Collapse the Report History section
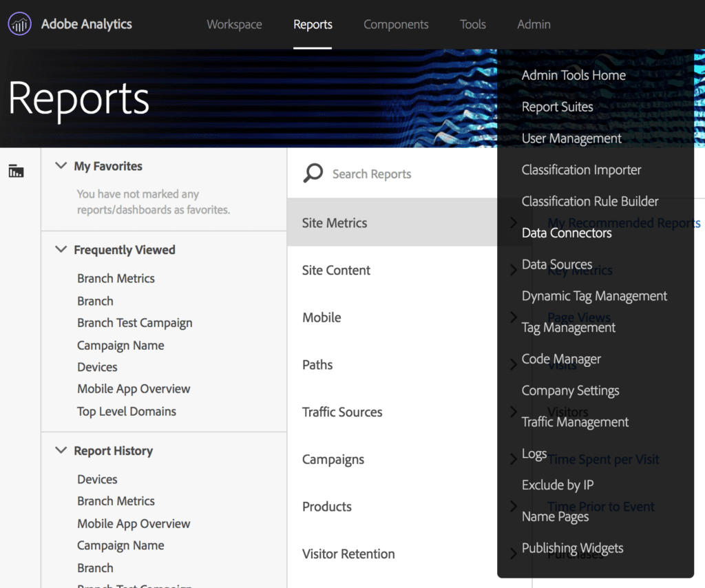The width and height of the screenshot is (705, 588). point(61,450)
